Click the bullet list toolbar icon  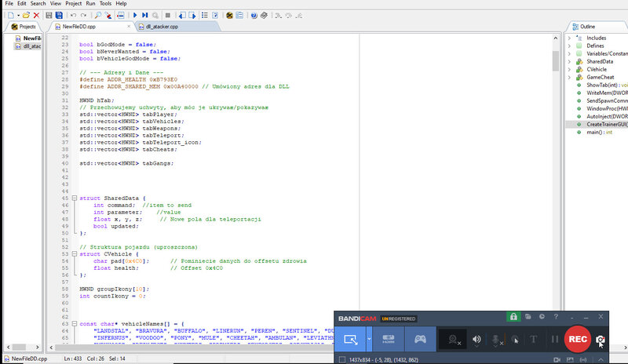click(205, 15)
